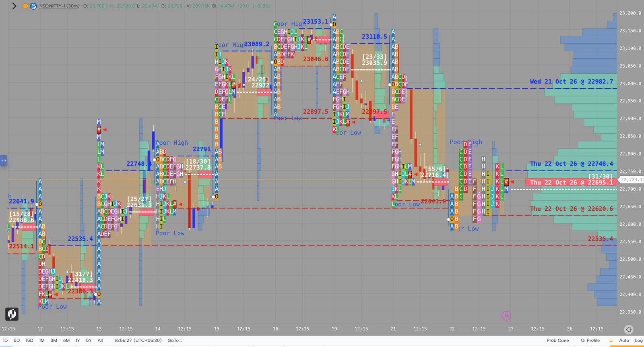Select the 5D time range

pyautogui.click(x=17, y=341)
